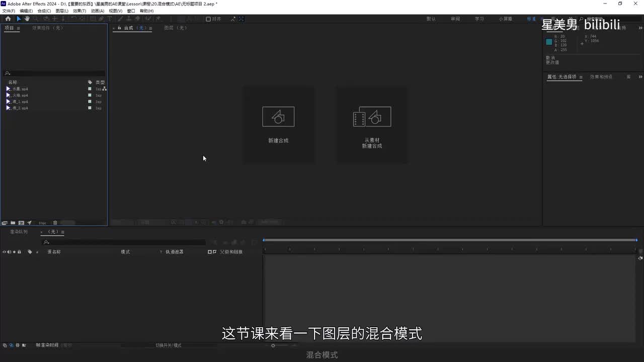644x362 pixels.
Task: Create a new folder in Project panel
Action: coord(13,223)
